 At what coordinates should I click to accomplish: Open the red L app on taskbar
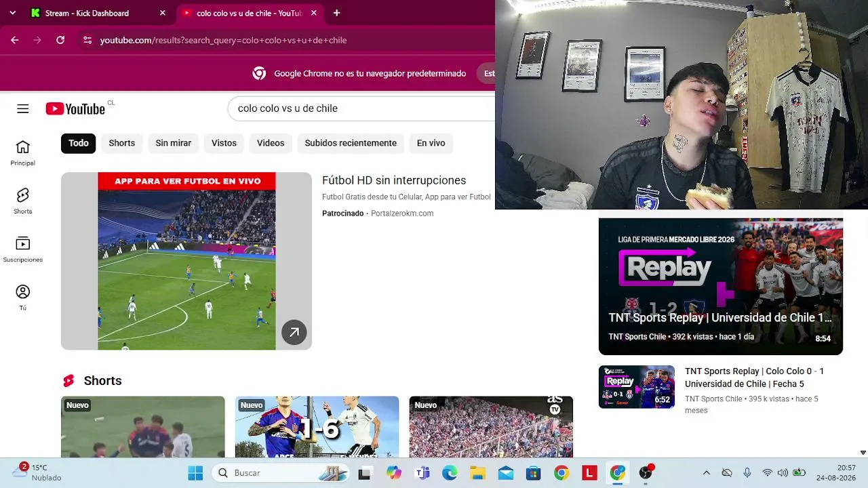click(589, 473)
